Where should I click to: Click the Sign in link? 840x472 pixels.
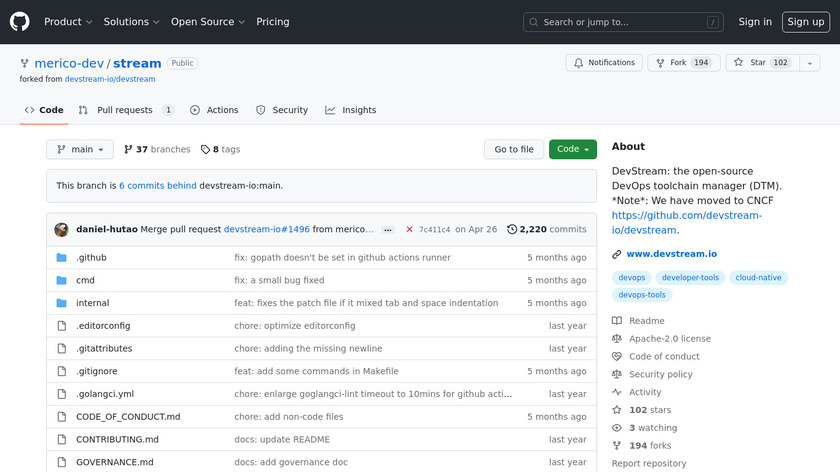pyautogui.click(x=755, y=22)
